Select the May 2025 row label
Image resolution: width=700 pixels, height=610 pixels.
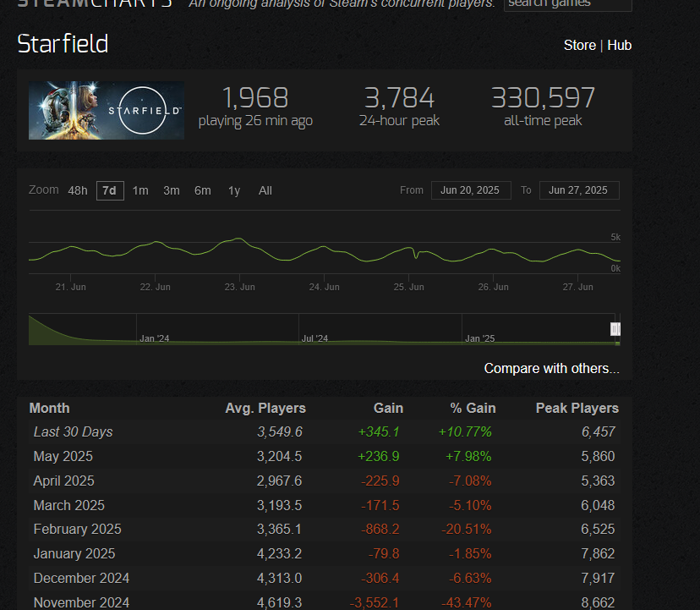(x=63, y=456)
